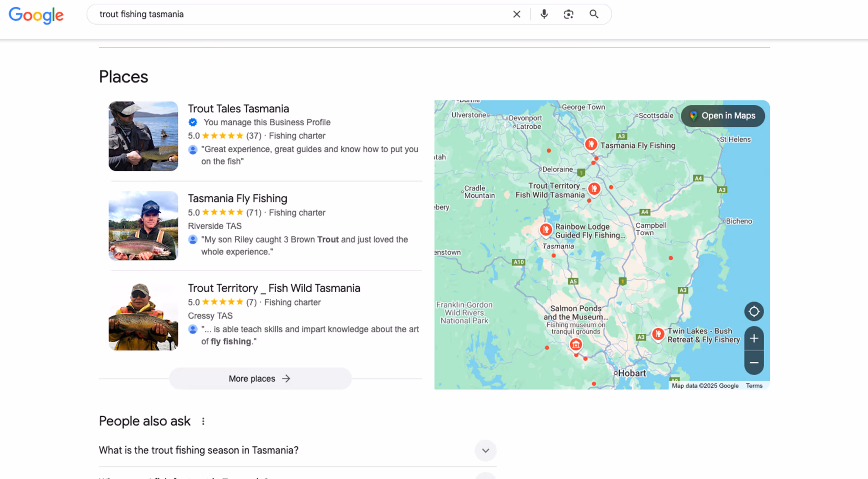Click the Cradle Mountain label on the map
This screenshot has height=479, width=868.
point(479,192)
